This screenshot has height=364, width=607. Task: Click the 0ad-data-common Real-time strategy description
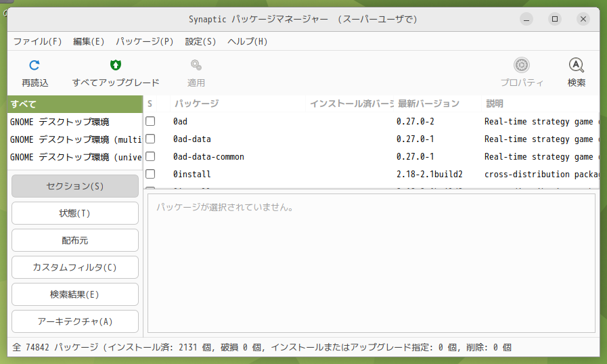tap(541, 157)
